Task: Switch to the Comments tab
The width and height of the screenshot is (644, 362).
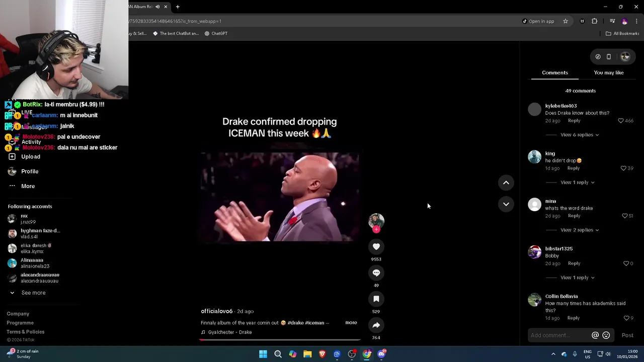Action: tap(554, 72)
